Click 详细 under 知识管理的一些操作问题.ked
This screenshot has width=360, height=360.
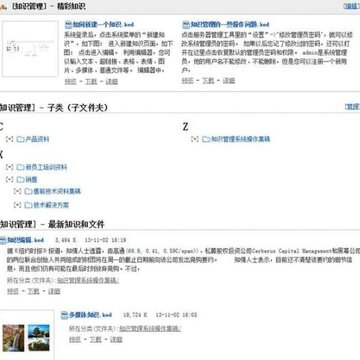(x=229, y=80)
